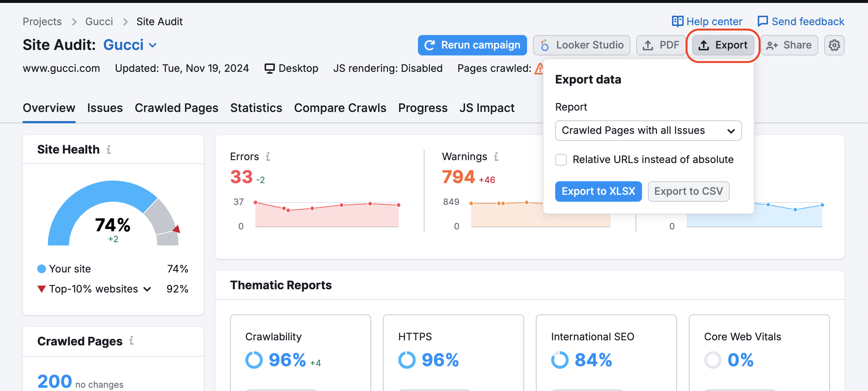Click HTTPS 96% score
This screenshot has height=391, width=868.
pyautogui.click(x=440, y=360)
